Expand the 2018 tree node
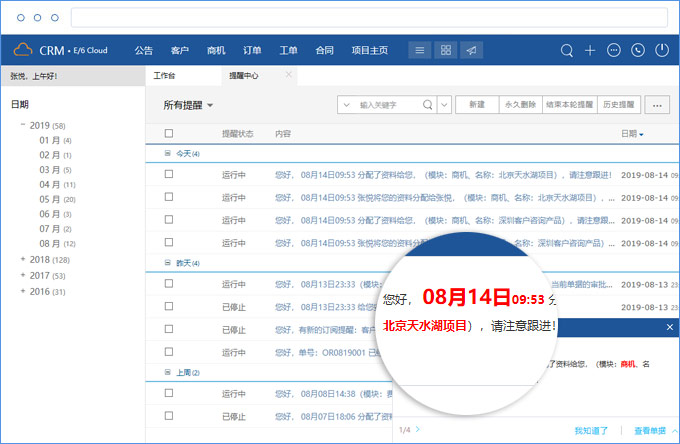The width and height of the screenshot is (680, 444). tap(23, 259)
